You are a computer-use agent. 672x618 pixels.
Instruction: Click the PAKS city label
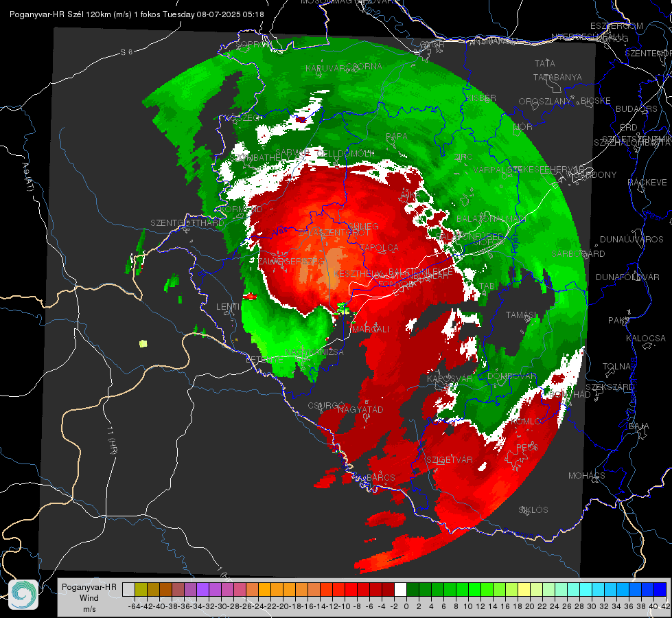coord(619,321)
